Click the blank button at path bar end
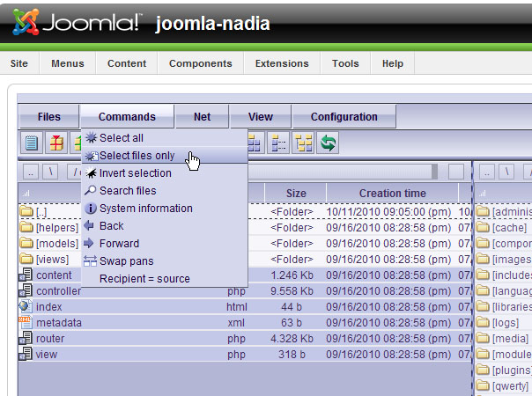Viewport: 532px width, 396px height. 456,172
